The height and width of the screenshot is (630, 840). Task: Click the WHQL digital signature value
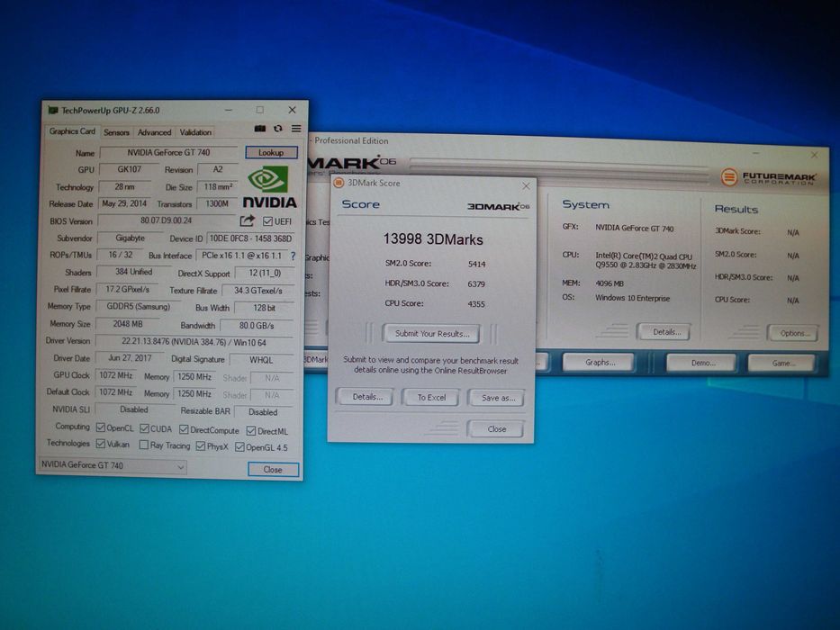point(261,360)
